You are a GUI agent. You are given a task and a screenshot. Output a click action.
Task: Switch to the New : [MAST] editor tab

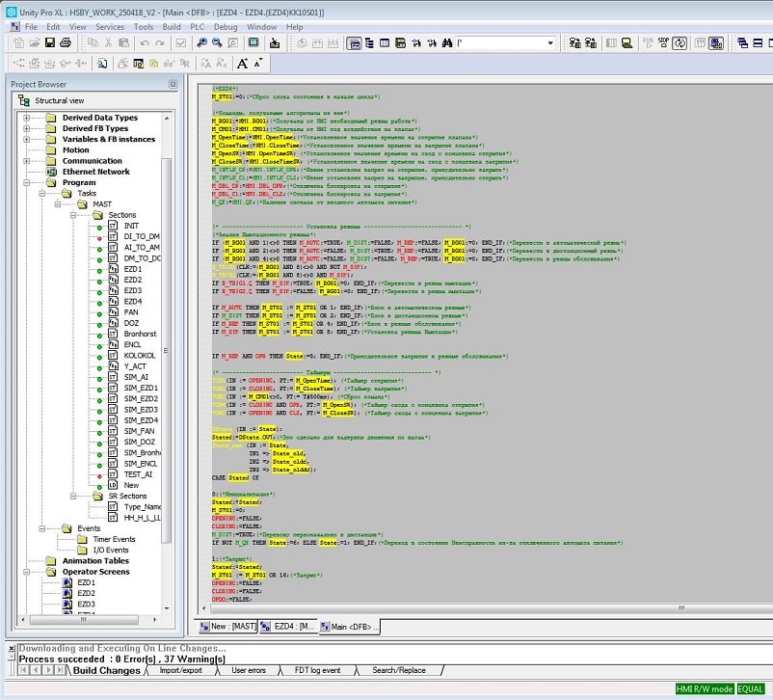pos(227,626)
